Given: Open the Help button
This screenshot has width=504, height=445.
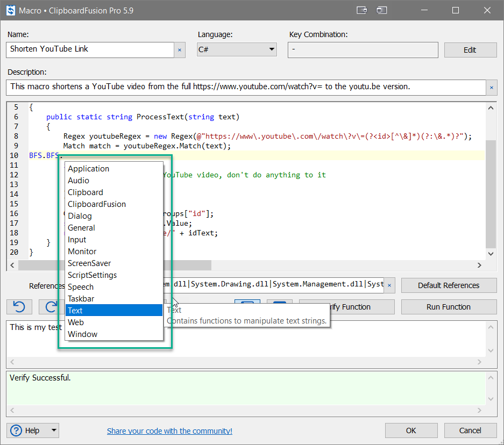Looking at the screenshot, I should pyautogui.click(x=32, y=430).
